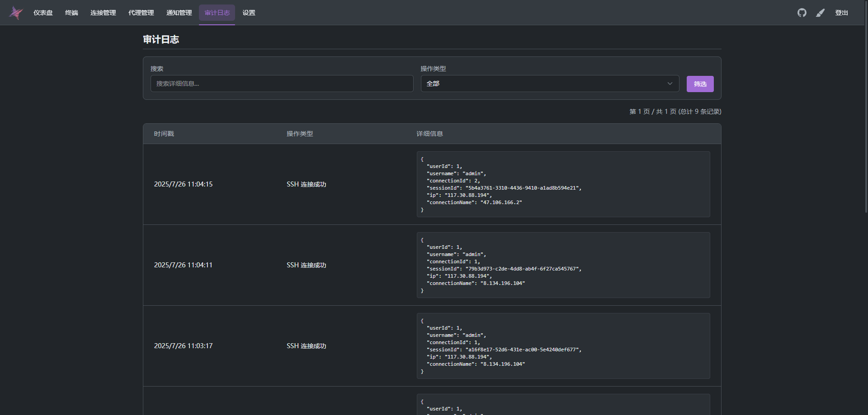Click the 详细信息 column header
This screenshot has height=415, width=868.
pos(429,134)
